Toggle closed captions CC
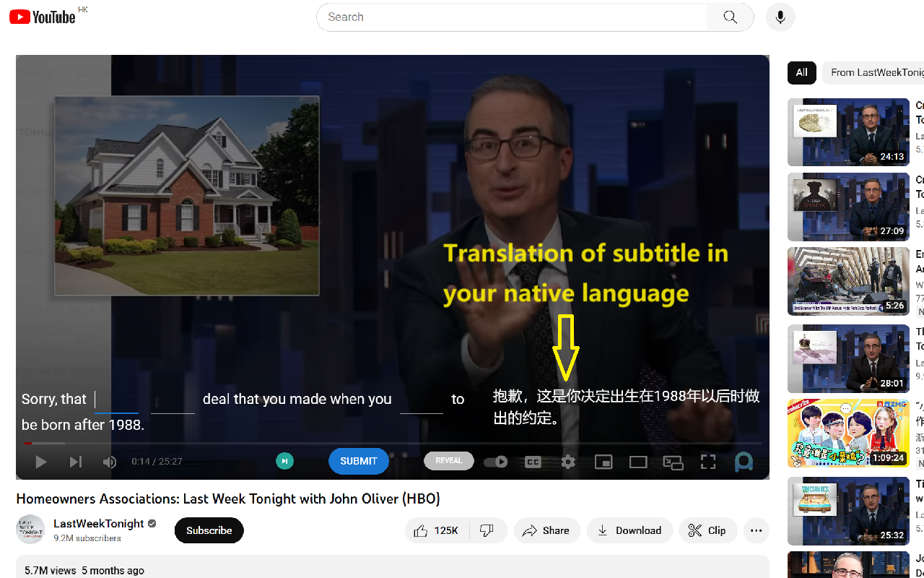This screenshot has height=578, width=924. (533, 462)
